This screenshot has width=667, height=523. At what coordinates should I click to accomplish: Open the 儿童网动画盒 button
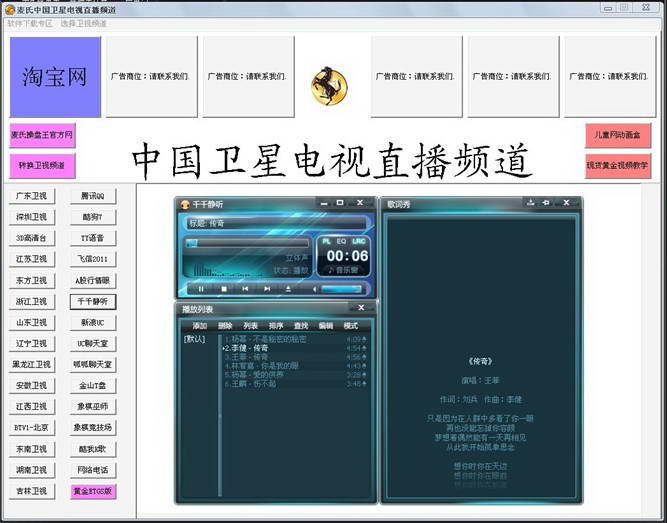point(618,135)
